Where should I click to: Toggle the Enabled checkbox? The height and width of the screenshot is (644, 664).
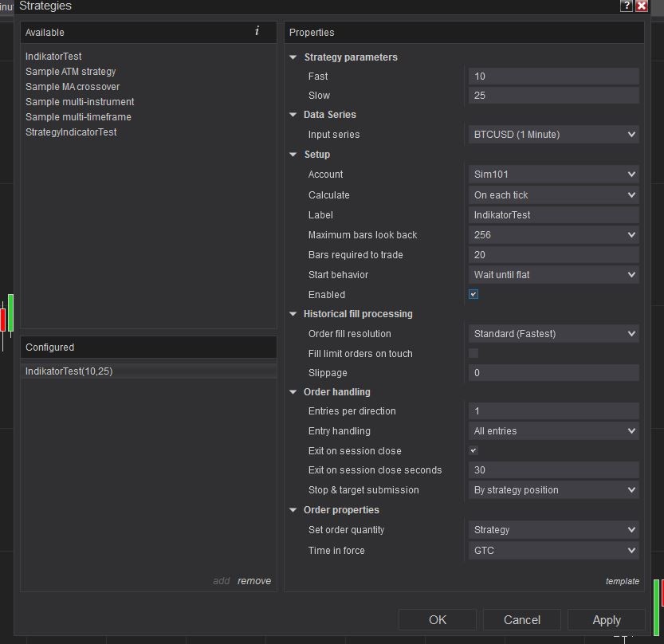click(x=473, y=294)
